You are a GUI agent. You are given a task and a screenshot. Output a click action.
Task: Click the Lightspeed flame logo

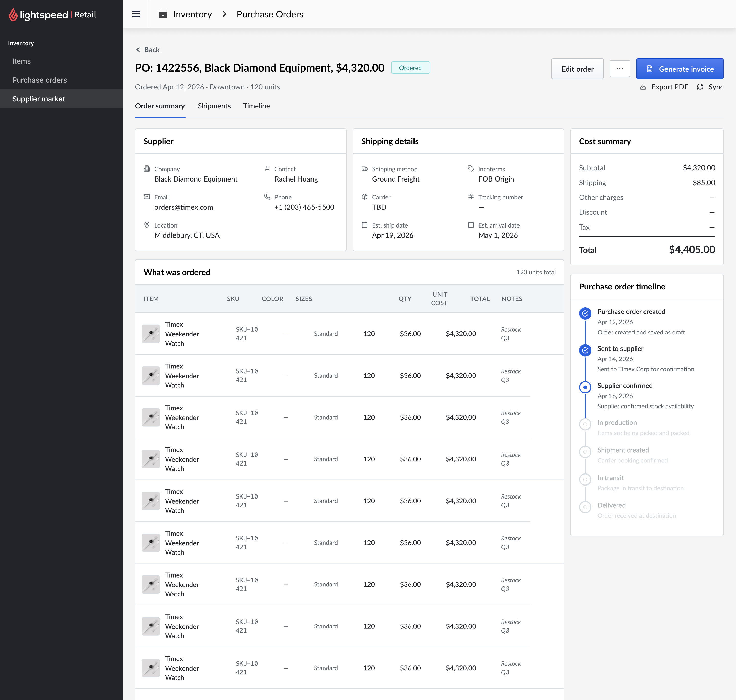pos(14,15)
